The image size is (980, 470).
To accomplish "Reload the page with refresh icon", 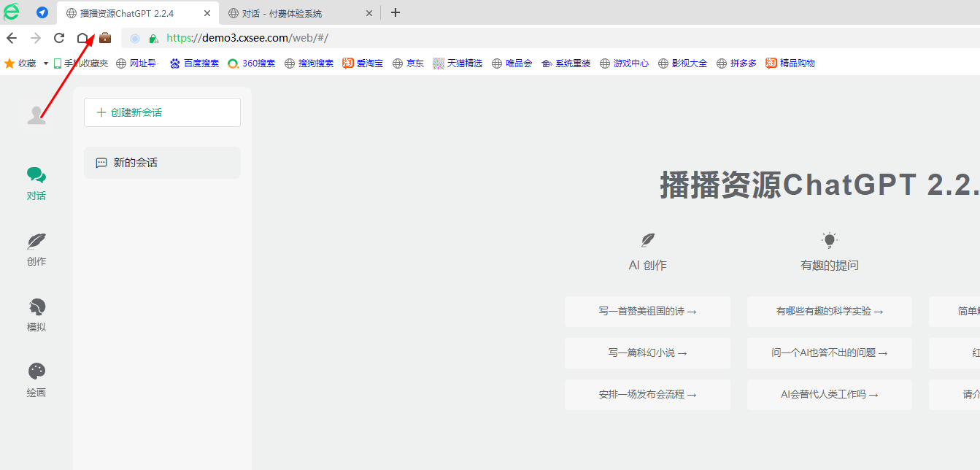I will (59, 38).
